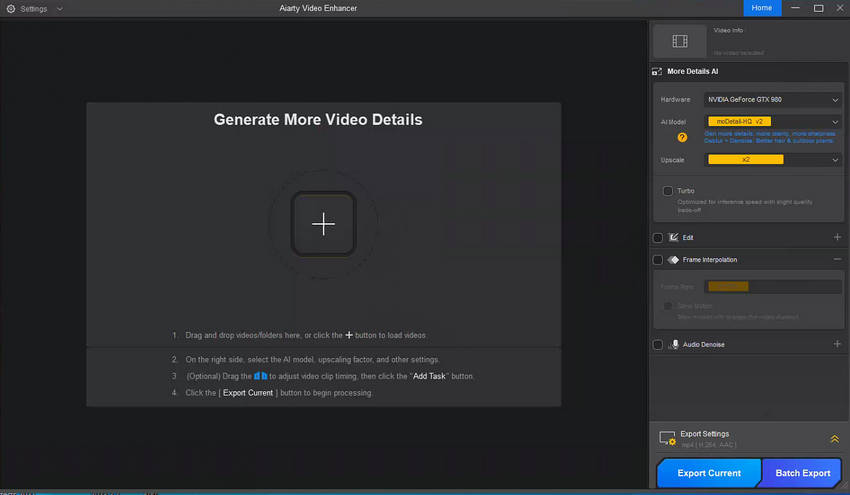Click the Audio Denoise microphone icon
Viewport: 850px width, 495px height.
[x=675, y=344]
